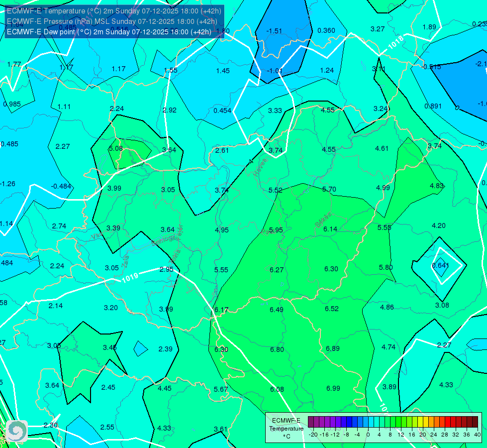Image resolution: width=487 pixels, height=448 pixels.
Task: Select the ECMWF-E Pressure MSL layer label
Action: click(x=112, y=21)
